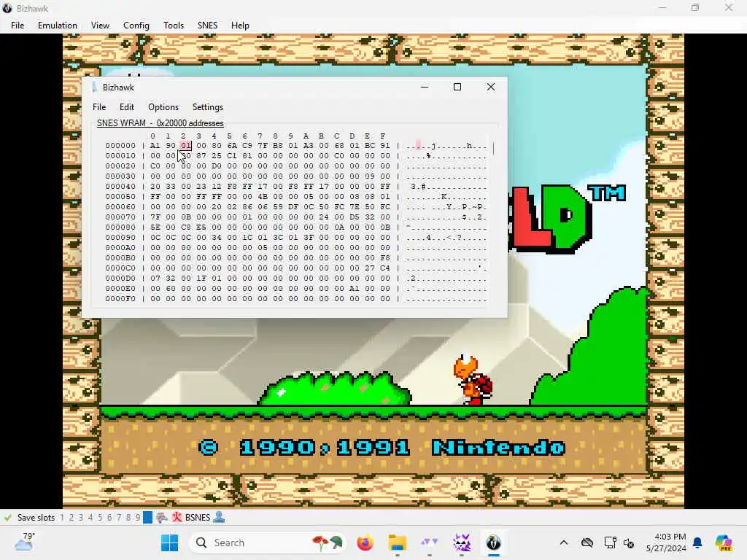Screen dimensions: 747x560
Task: Click the Bizhawk main window title icon
Action: point(7,8)
